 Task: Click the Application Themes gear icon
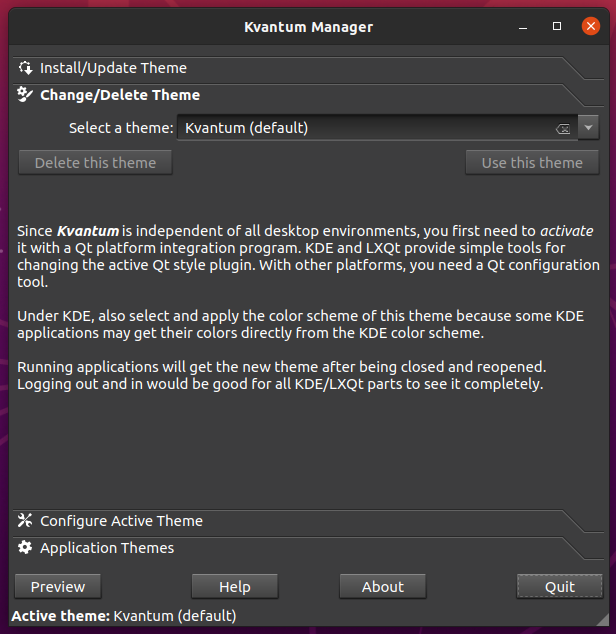[x=25, y=547]
